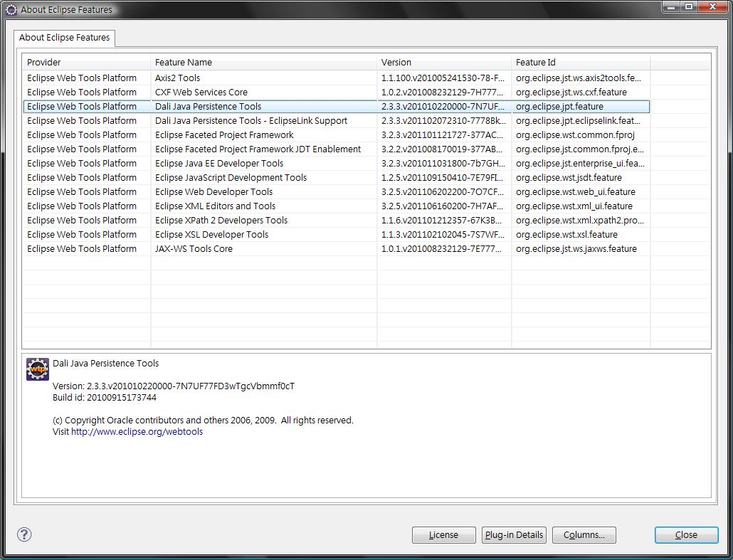Click the WTP feature icon in details pane

click(38, 369)
